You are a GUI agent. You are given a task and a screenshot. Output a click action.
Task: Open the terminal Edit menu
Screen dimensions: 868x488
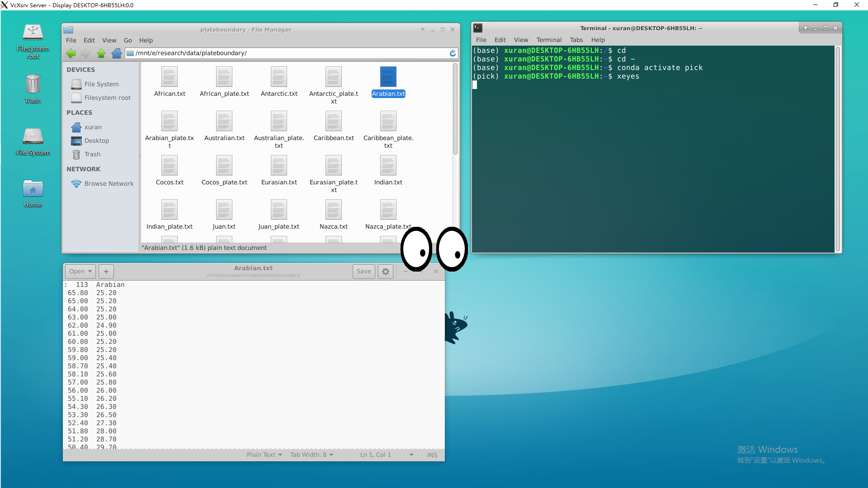pyautogui.click(x=500, y=40)
